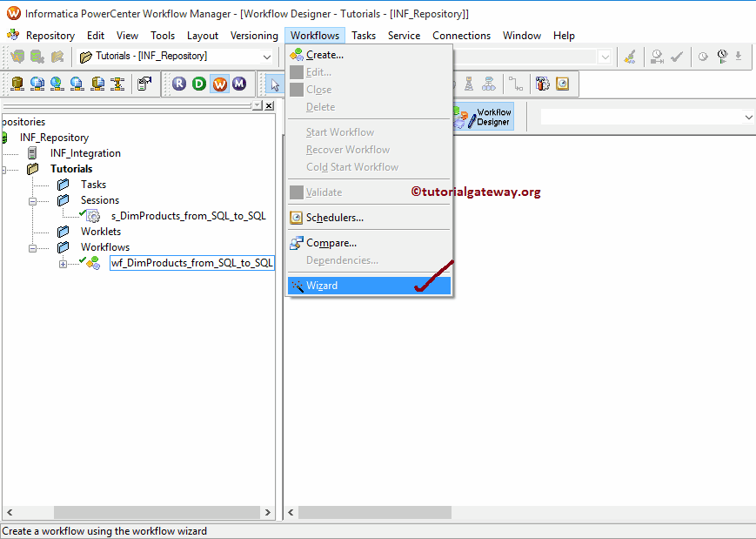The width and height of the screenshot is (756, 539).
Task: Click the print workspace icon
Action: tap(144, 84)
